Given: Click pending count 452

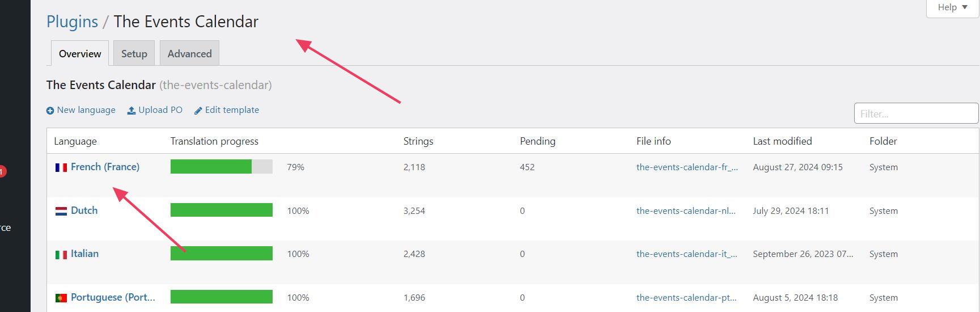Looking at the screenshot, I should pyautogui.click(x=527, y=167).
